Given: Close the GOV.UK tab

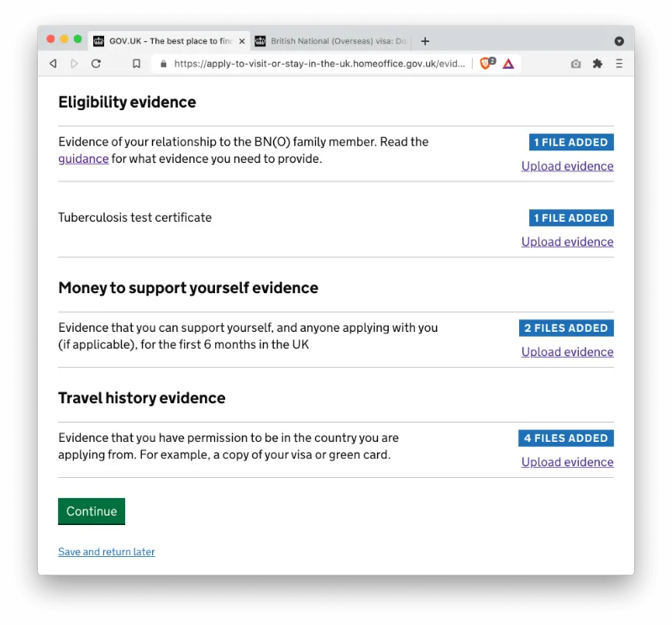Looking at the screenshot, I should (242, 41).
